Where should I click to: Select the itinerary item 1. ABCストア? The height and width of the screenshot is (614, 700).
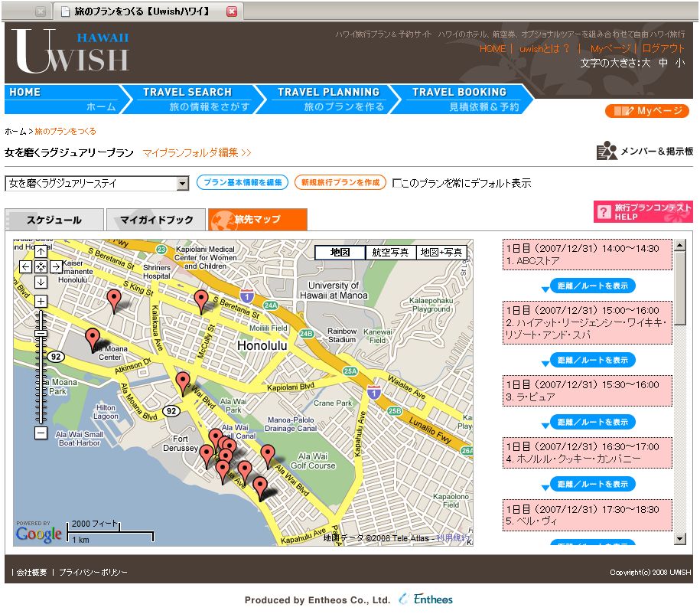(x=587, y=255)
